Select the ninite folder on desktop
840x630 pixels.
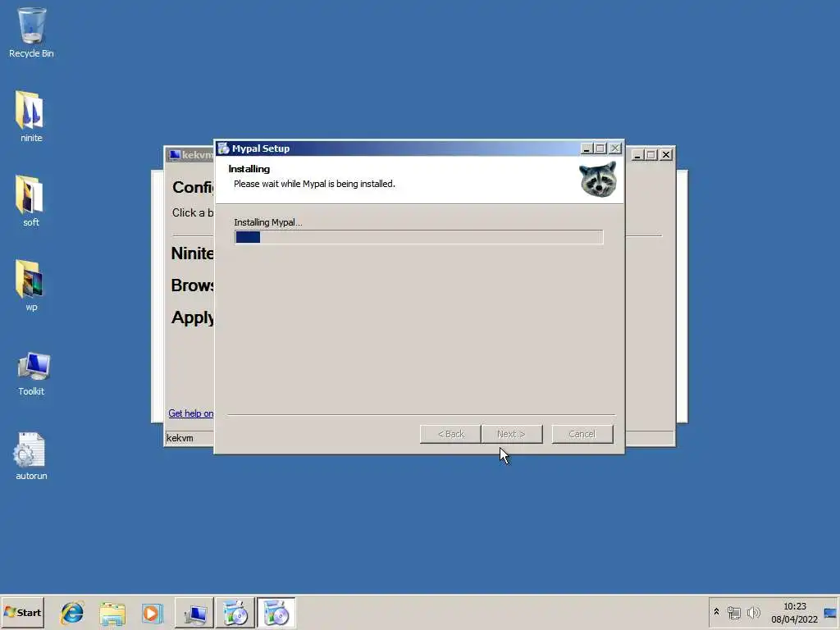[x=31, y=116]
